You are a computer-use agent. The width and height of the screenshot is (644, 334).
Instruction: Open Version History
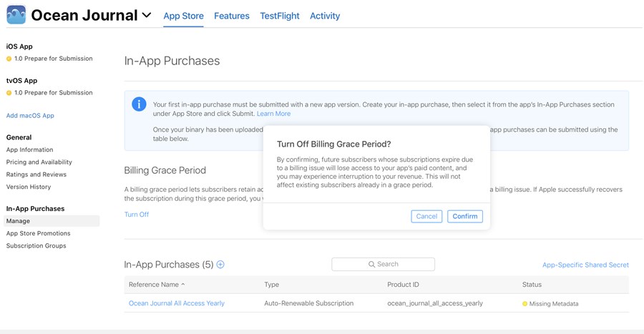point(29,187)
